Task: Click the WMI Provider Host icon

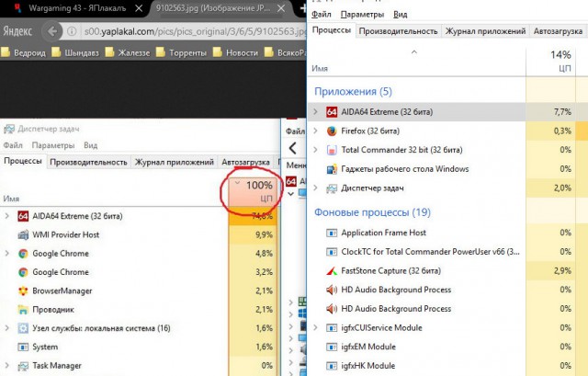Action: 23,235
